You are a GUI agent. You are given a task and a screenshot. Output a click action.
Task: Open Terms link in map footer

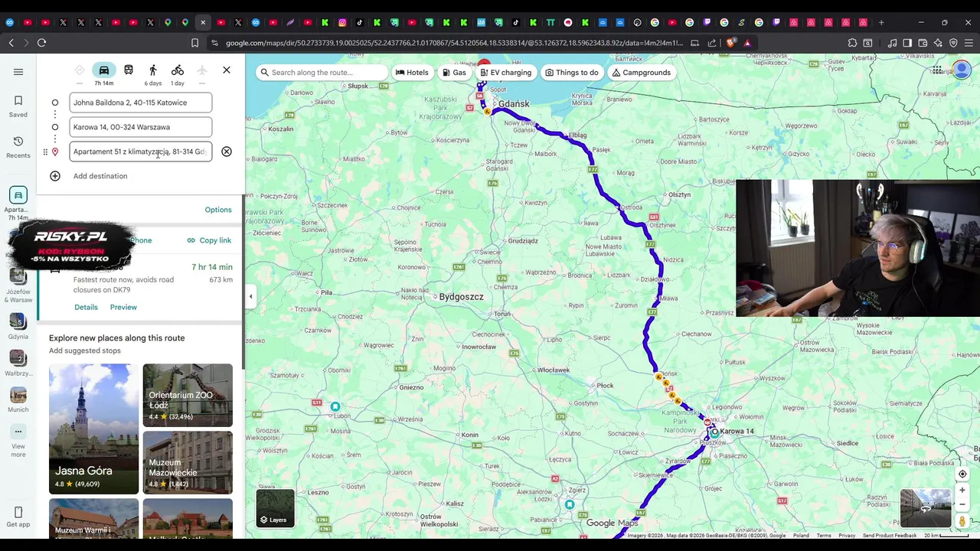click(x=824, y=536)
